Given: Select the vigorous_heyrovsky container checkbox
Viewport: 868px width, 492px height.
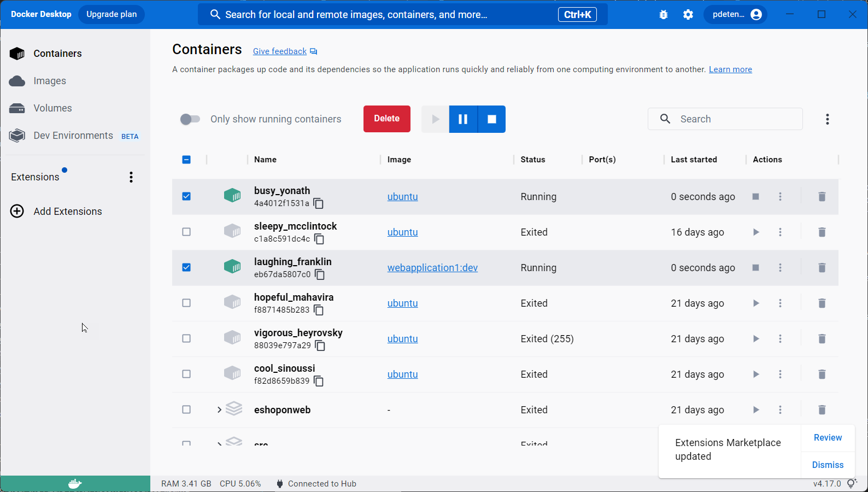Looking at the screenshot, I should pos(186,339).
